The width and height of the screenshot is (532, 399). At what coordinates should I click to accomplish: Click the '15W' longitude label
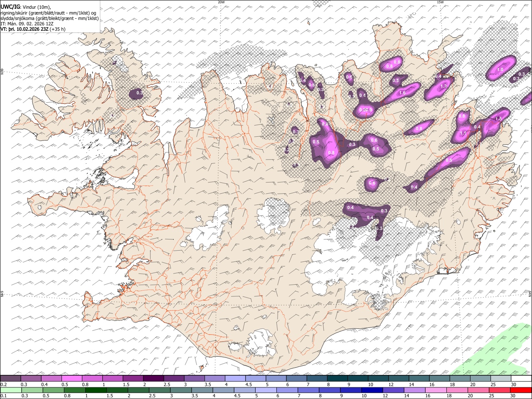click(x=440, y=2)
